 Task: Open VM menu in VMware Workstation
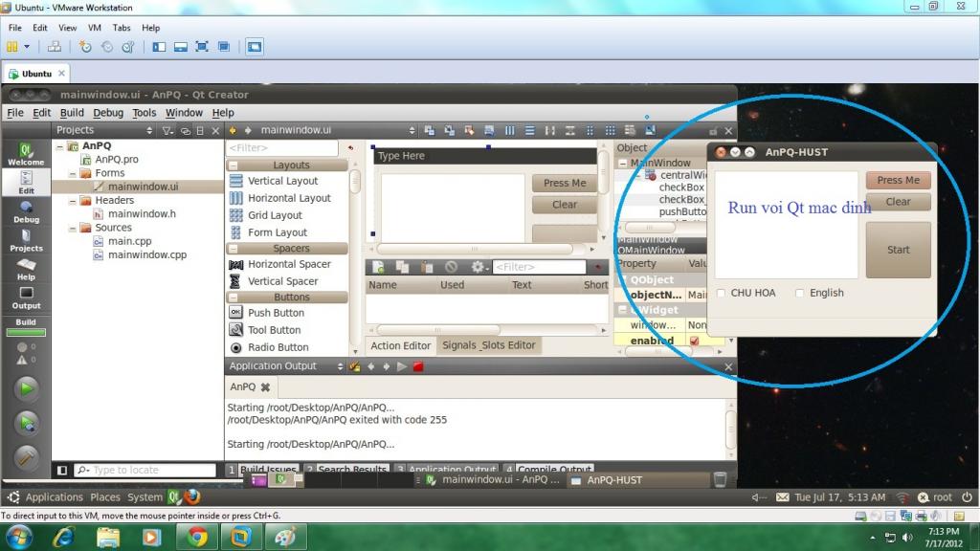pyautogui.click(x=95, y=28)
